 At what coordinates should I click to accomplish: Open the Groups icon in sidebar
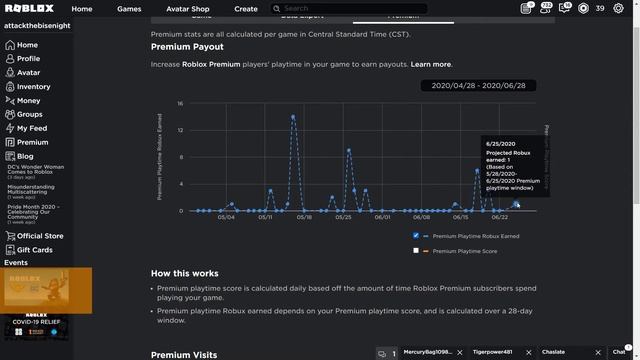coord(10,114)
